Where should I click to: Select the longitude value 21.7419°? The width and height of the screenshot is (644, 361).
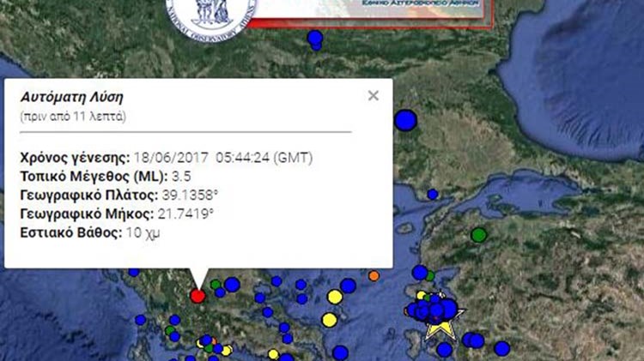point(185,214)
